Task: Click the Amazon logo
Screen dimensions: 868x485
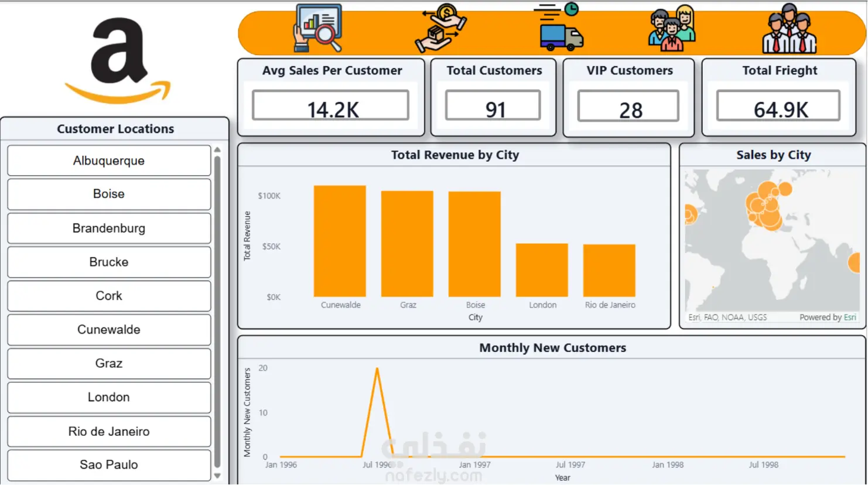Action: pyautogui.click(x=118, y=60)
